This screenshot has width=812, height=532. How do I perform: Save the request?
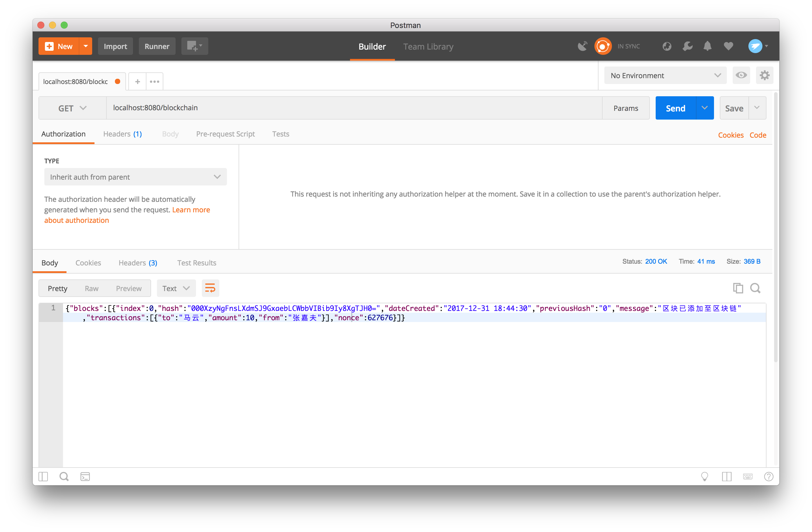pyautogui.click(x=734, y=108)
